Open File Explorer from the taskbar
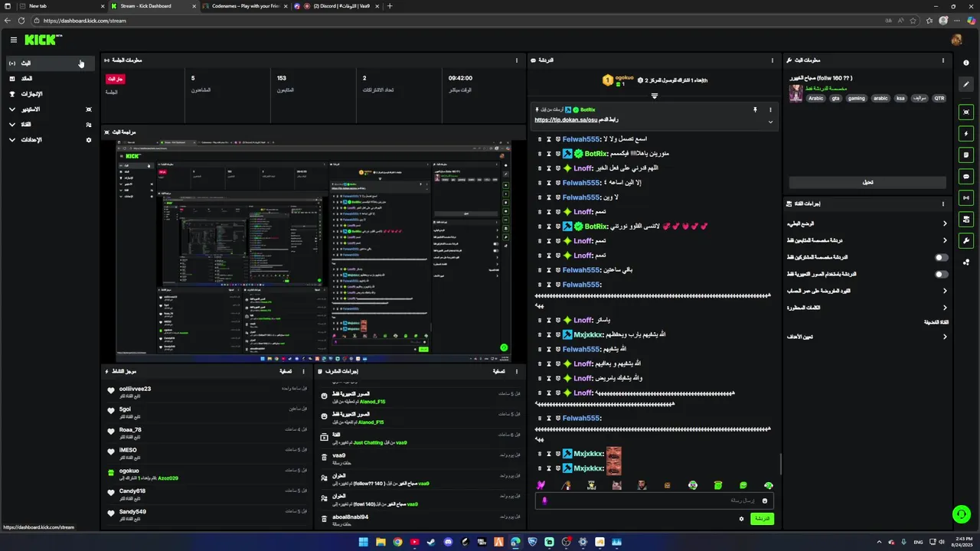980x551 pixels. pyautogui.click(x=381, y=542)
